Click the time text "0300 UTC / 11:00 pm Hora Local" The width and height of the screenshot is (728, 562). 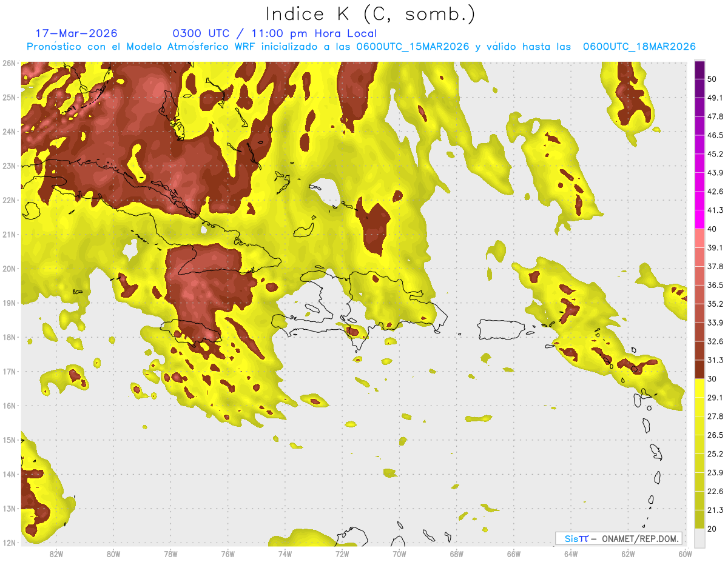(x=275, y=33)
